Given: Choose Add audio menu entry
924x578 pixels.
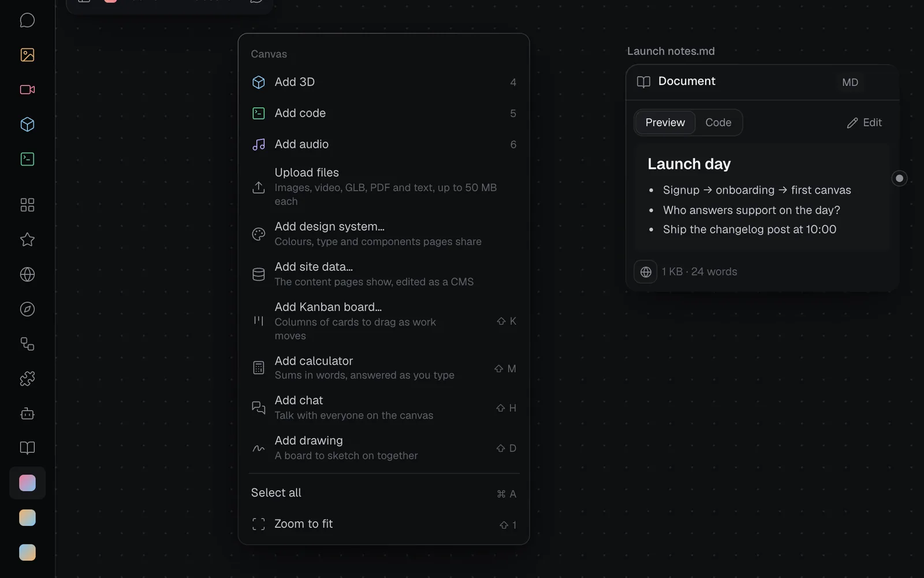Looking at the screenshot, I should [383, 144].
